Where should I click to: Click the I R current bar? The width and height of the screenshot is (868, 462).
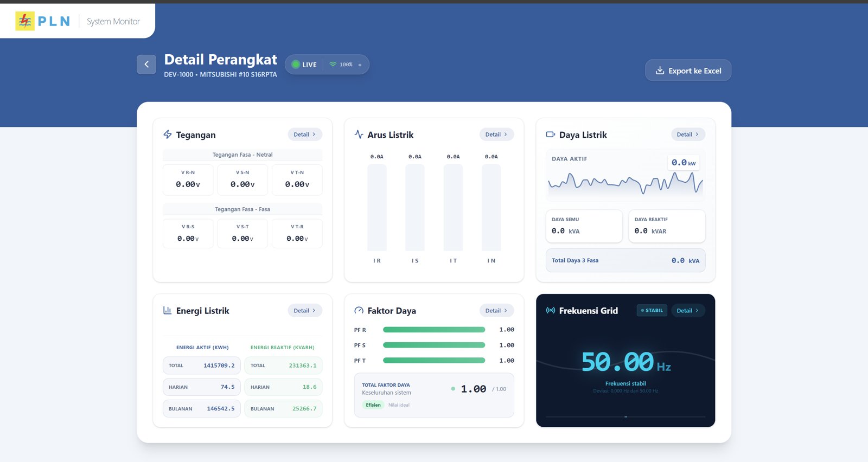coord(377,208)
